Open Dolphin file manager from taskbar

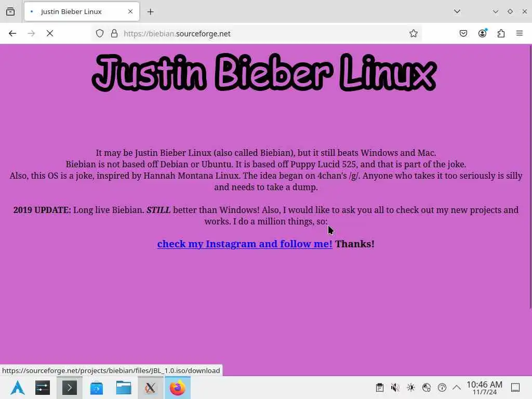(x=124, y=388)
